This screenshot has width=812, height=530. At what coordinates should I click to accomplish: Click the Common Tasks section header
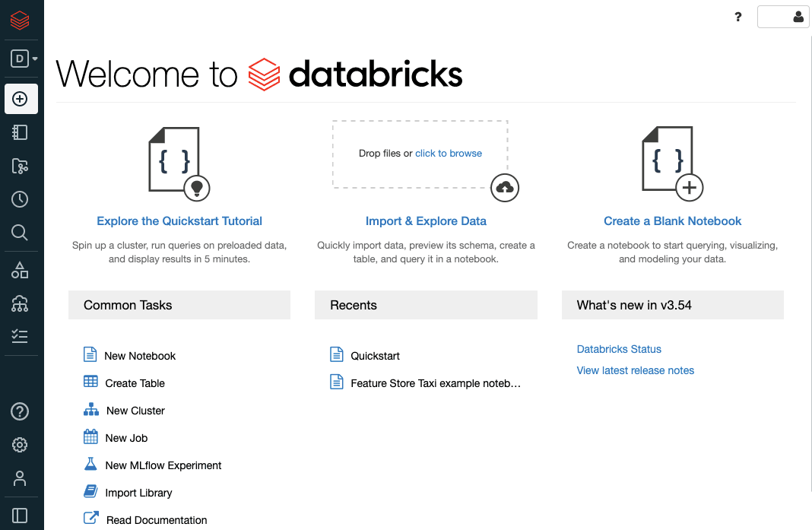click(179, 305)
